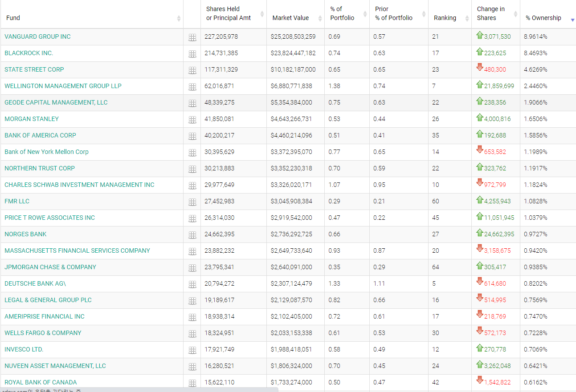Open VANGUARD GROUP INC fund link
Screen dimensions: 576x392
click(x=37, y=36)
